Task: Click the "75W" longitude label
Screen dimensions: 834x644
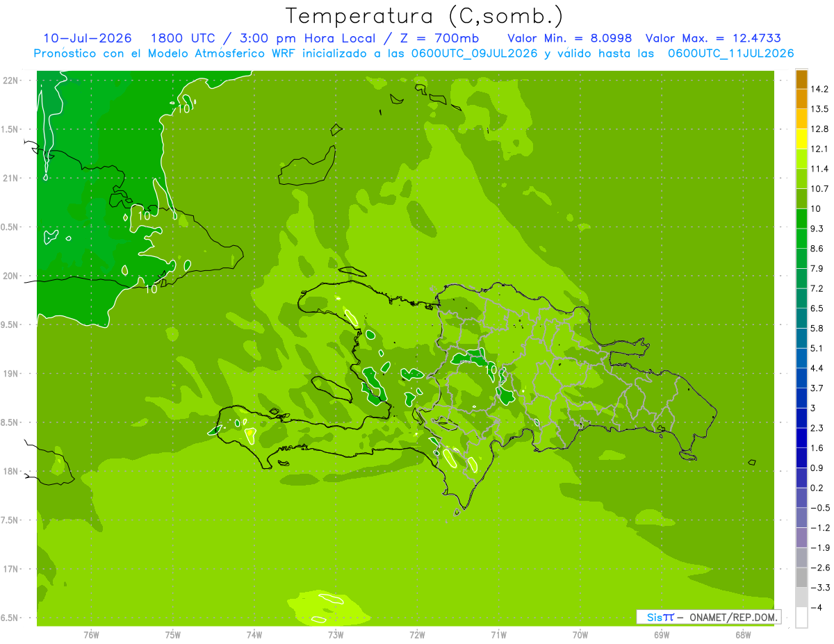Action: pos(173,634)
